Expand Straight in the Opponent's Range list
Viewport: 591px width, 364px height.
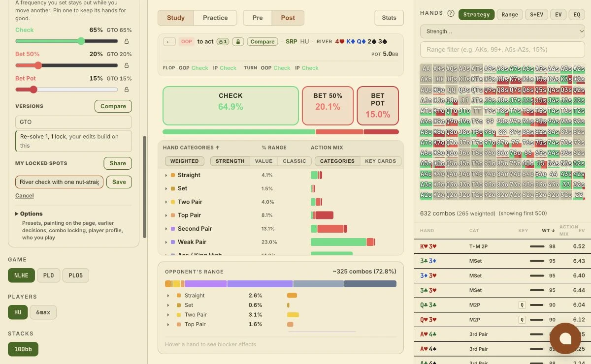168,296
